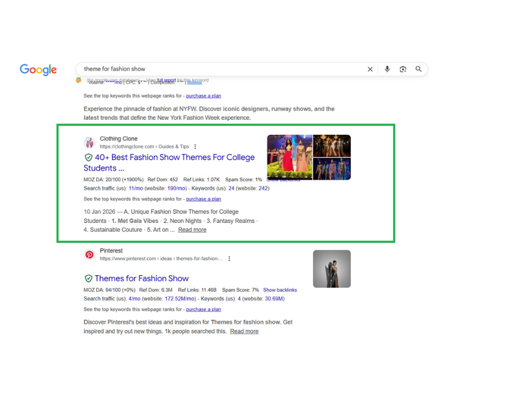
Task: Click 'Spam Score: 7%' text
Action: coord(240,290)
